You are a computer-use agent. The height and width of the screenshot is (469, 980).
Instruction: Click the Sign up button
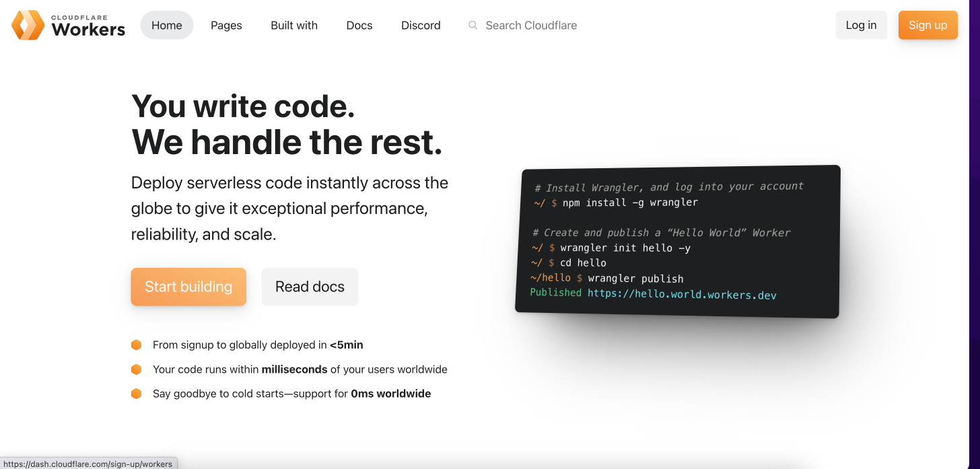[928, 25]
